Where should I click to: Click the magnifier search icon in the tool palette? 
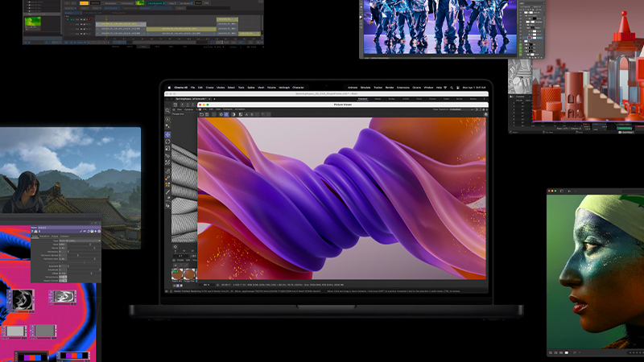pos(167,110)
